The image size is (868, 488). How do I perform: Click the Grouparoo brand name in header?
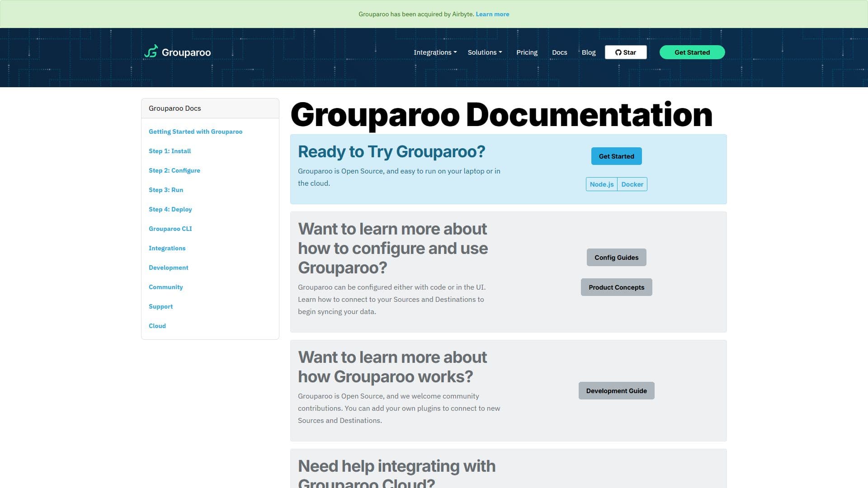pos(186,52)
